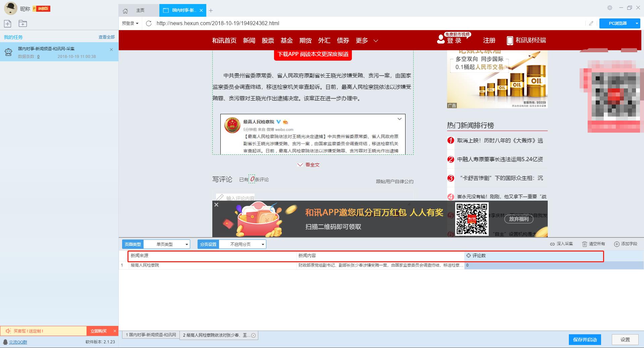Click the page refresh icon
Viewport: 644px width, 348px height.
(x=149, y=23)
